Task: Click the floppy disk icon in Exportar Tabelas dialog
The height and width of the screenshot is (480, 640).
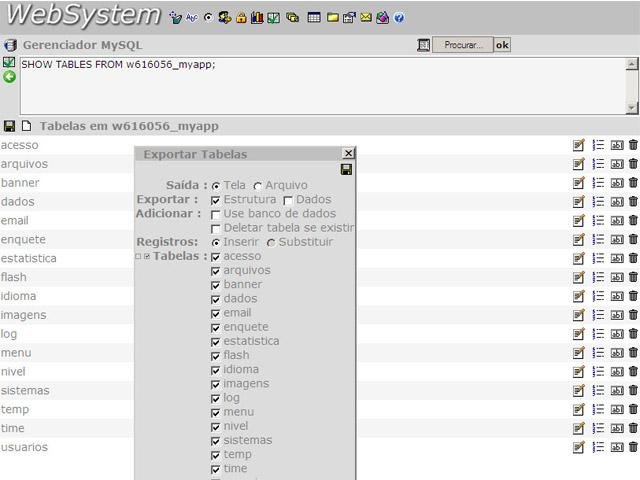Action: [346, 169]
